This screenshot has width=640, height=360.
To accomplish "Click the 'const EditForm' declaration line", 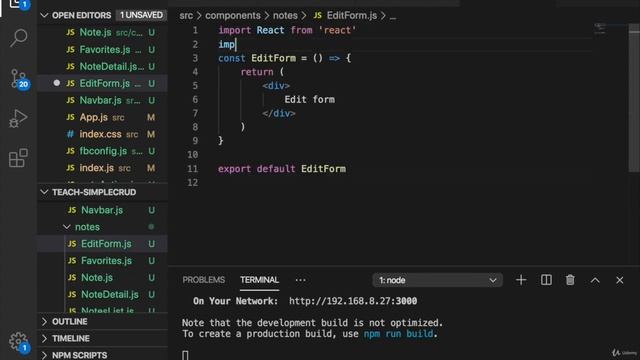I will (284, 58).
